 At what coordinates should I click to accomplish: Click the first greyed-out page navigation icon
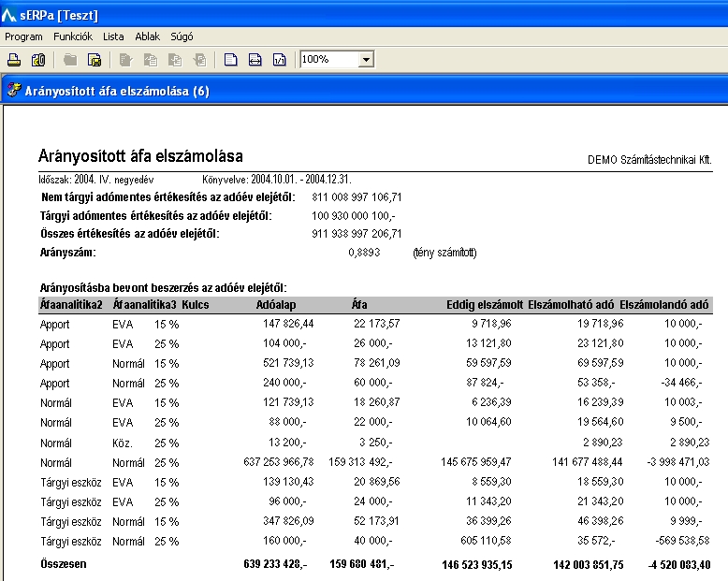point(126,60)
